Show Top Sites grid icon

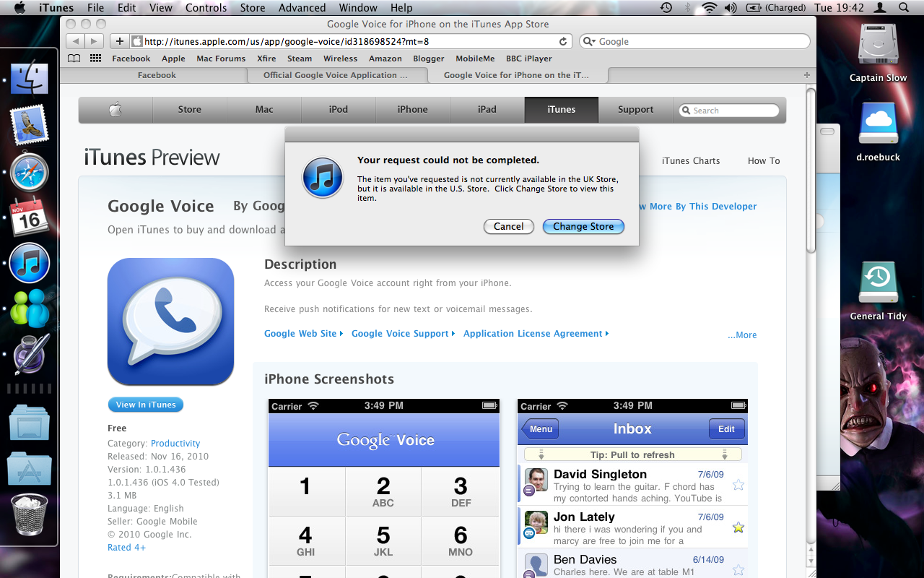pos(95,59)
